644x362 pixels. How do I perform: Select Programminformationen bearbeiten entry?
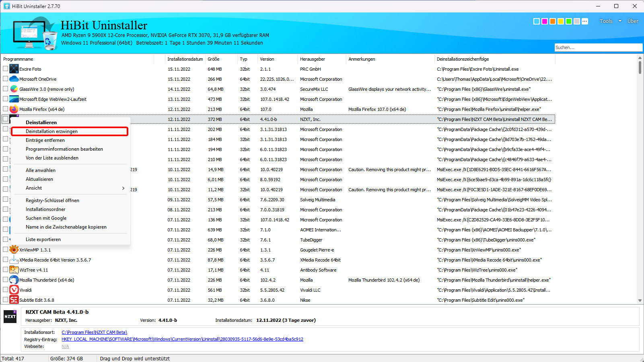[70, 149]
